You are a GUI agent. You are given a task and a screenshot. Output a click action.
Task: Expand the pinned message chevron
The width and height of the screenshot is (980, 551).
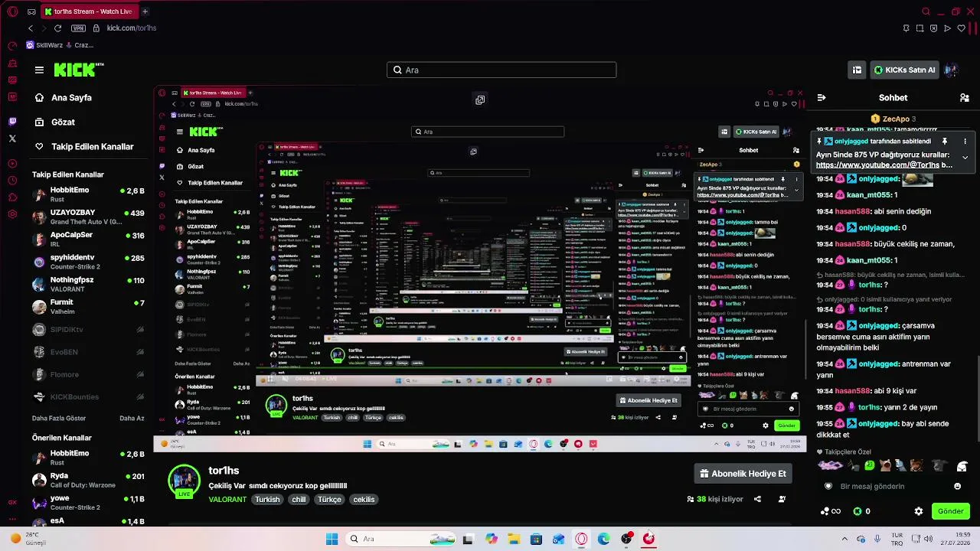[x=965, y=158]
